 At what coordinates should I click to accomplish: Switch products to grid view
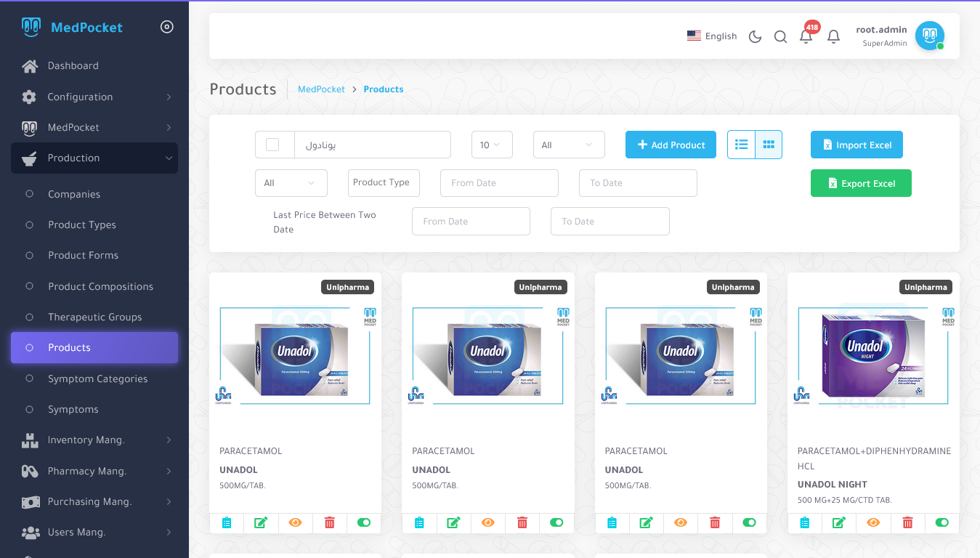click(769, 145)
